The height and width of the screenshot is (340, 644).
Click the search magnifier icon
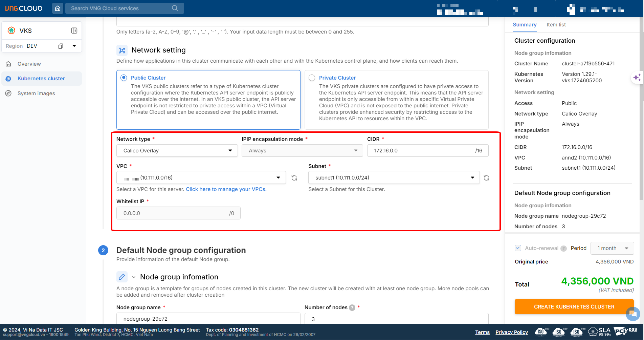(175, 8)
